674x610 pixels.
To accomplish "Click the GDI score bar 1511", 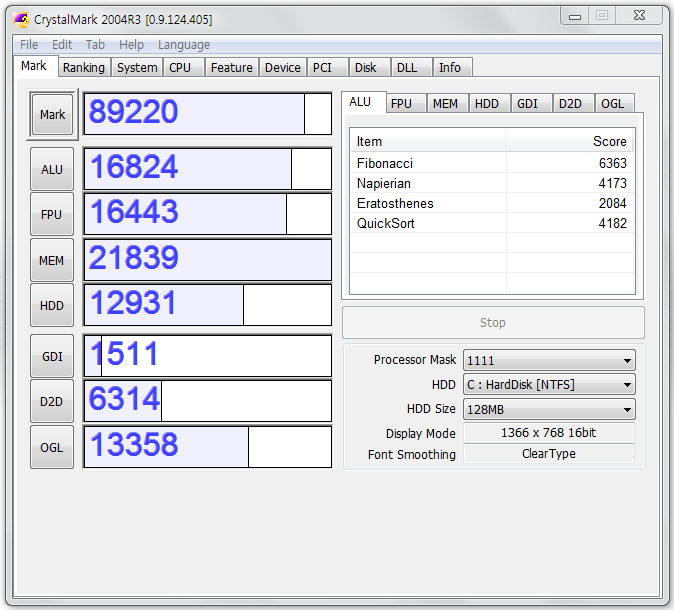I will [x=208, y=356].
